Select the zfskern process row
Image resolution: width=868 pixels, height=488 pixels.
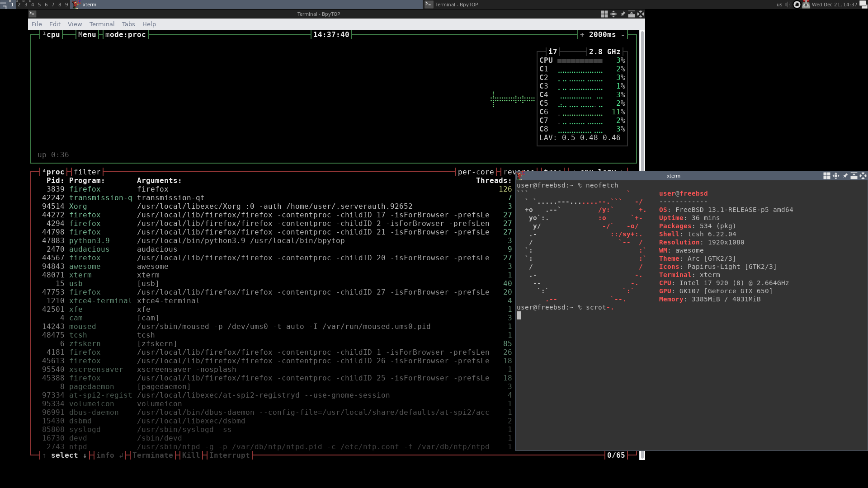pos(277,344)
